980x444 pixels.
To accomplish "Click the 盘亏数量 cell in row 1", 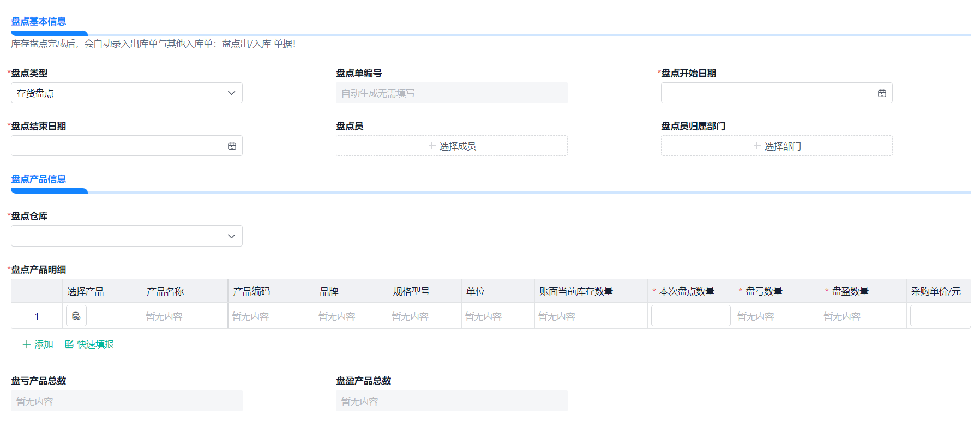I will click(777, 316).
